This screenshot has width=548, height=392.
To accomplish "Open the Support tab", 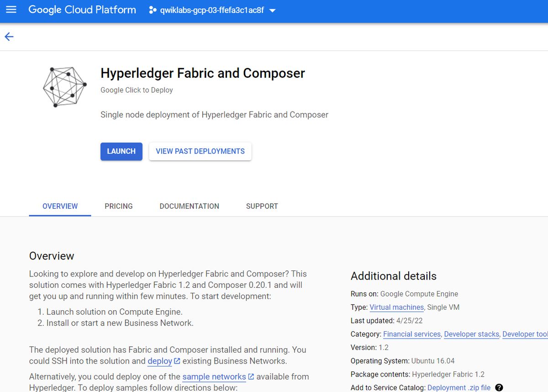I will point(262,206).
